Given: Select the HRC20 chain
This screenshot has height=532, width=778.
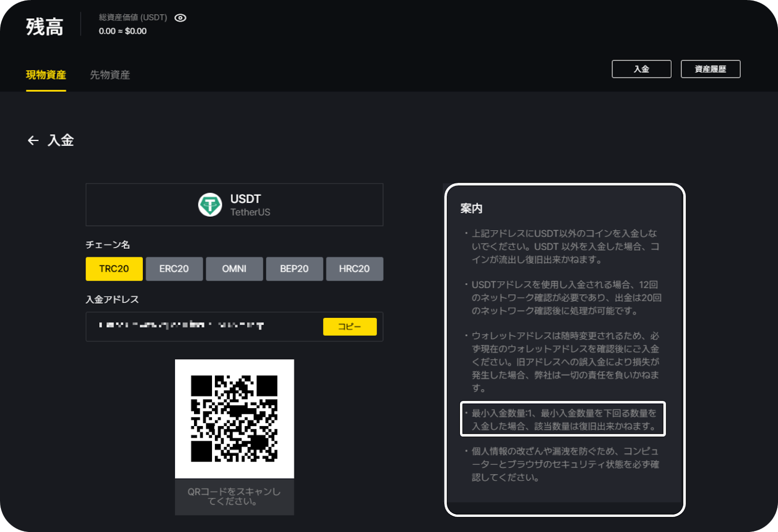Looking at the screenshot, I should [354, 269].
